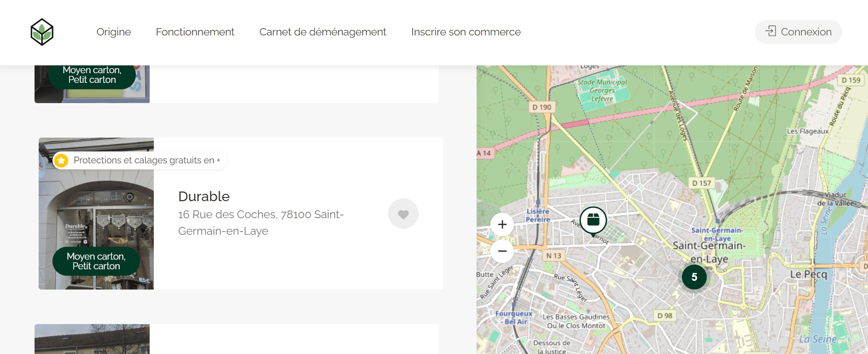
Task: Toggle favorite heart for Durable
Action: (403, 214)
